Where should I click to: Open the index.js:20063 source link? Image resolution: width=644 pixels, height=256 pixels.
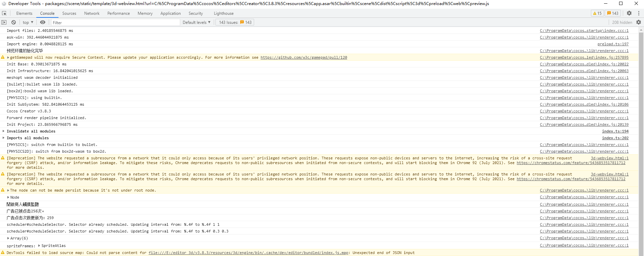coord(584,71)
